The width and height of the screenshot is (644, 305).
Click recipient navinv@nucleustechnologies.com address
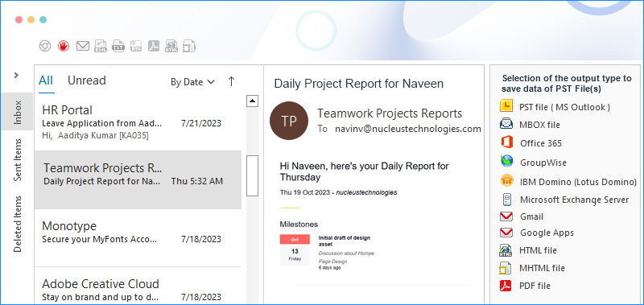point(408,129)
